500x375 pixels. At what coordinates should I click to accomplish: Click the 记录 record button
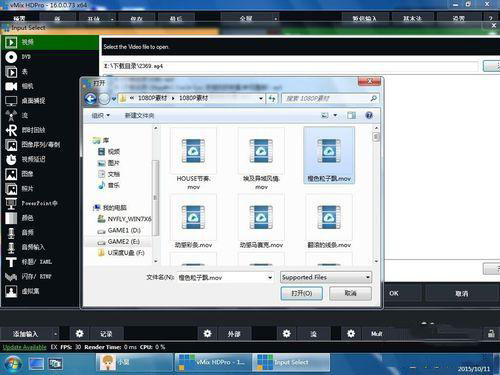[x=106, y=334]
